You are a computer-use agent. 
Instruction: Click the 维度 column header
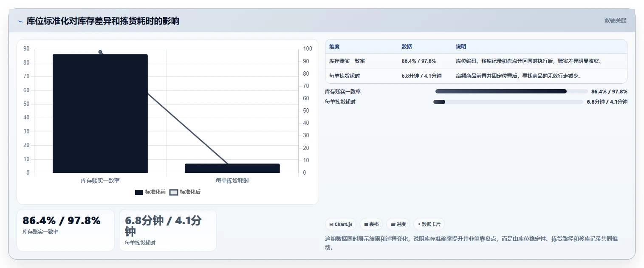[x=334, y=47]
